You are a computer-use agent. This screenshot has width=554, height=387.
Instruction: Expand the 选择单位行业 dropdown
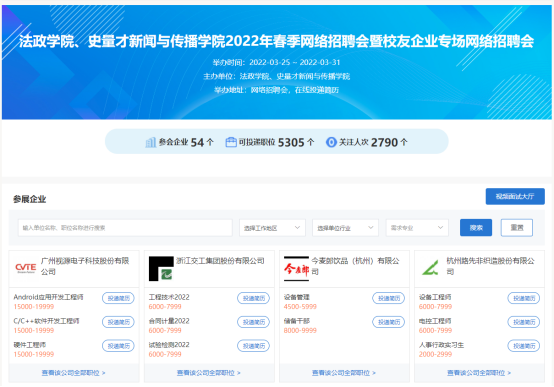click(345, 228)
